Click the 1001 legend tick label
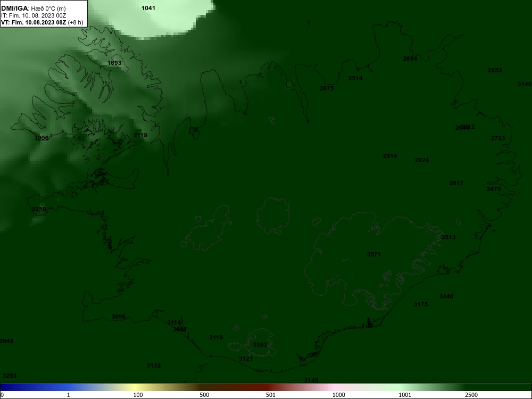 click(x=405, y=395)
